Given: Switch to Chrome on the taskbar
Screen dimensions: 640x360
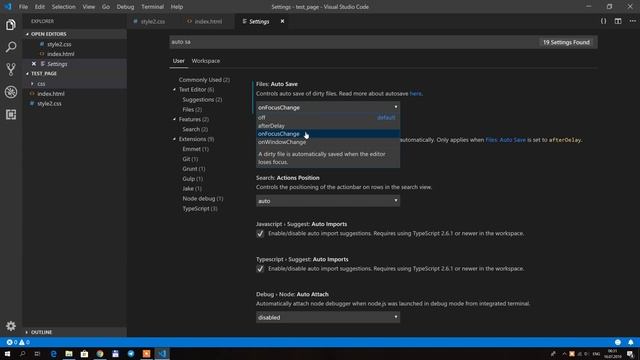Looking at the screenshot, I should [100, 353].
